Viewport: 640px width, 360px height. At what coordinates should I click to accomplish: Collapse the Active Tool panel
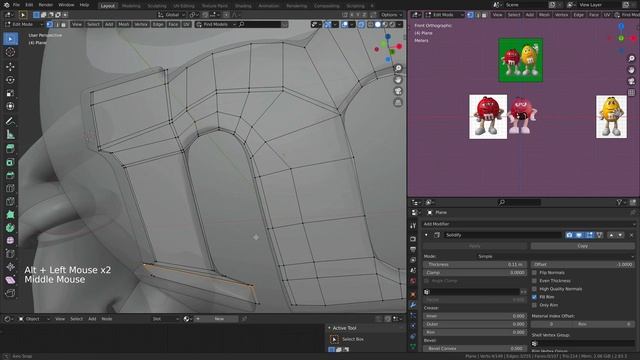330,328
